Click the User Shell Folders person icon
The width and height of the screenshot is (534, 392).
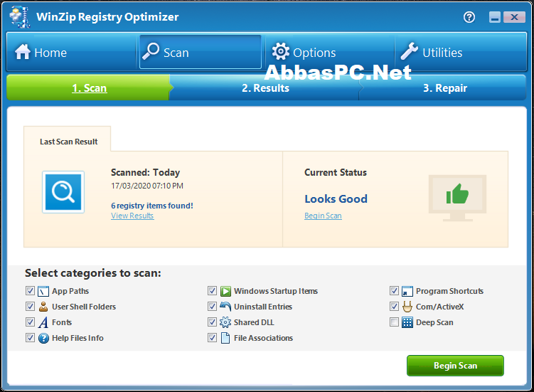[43, 307]
